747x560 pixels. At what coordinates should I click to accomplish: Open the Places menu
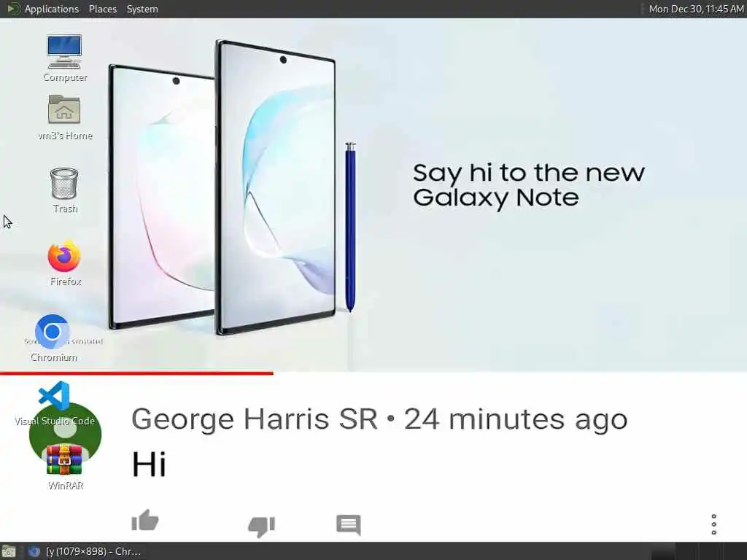pos(103,9)
